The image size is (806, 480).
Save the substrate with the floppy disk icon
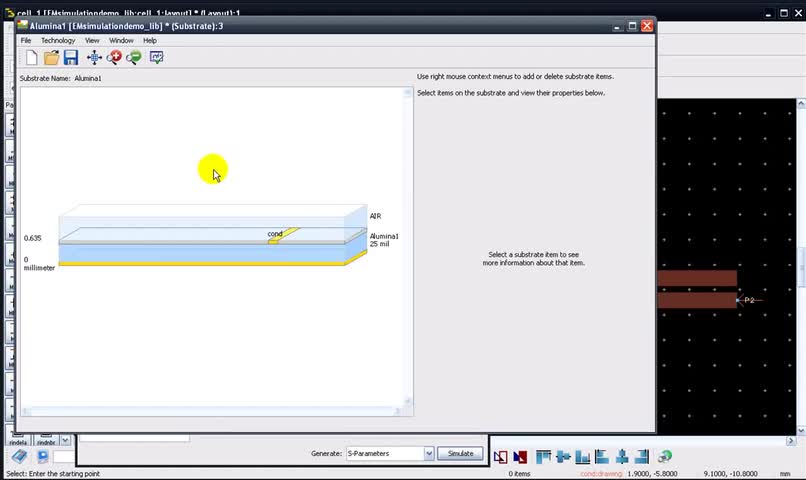pyautogui.click(x=71, y=58)
